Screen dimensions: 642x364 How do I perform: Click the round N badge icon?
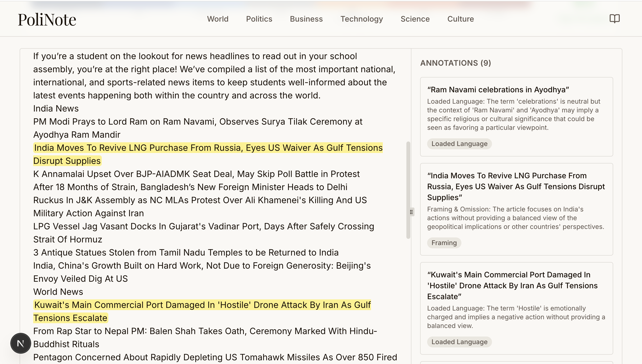(x=21, y=343)
